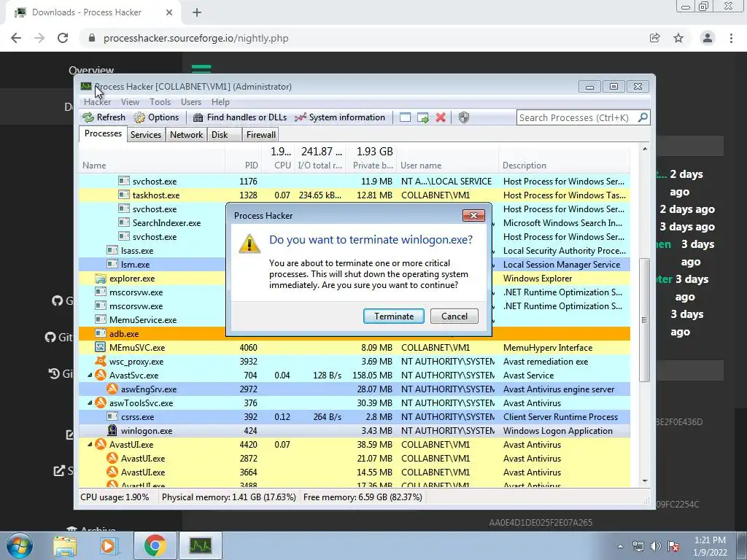Screen dimensions: 747x560
Task: Click the find window and thread icon
Action: [422, 117]
